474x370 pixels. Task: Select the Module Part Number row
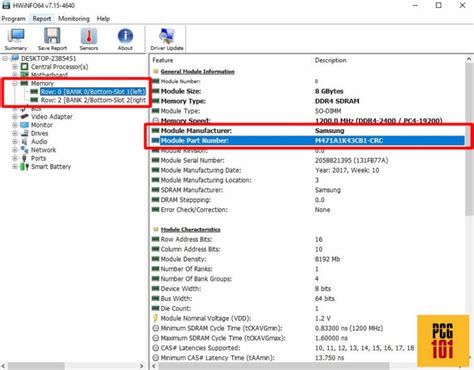click(x=308, y=140)
